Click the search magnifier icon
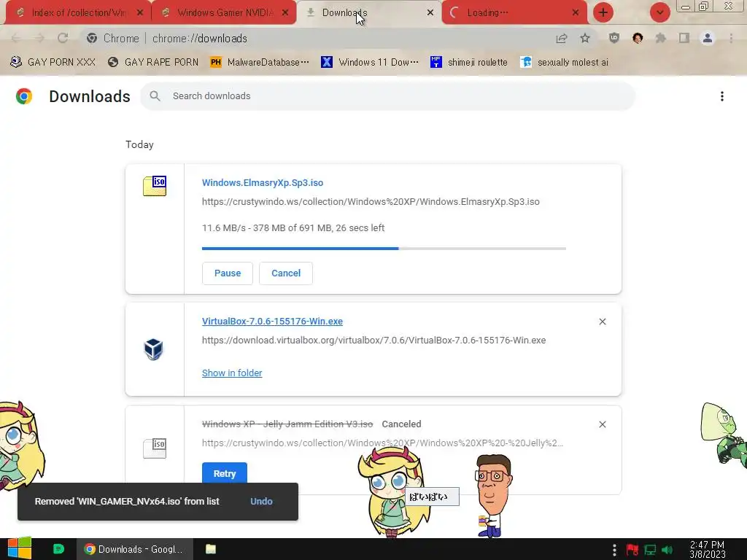 click(x=155, y=96)
